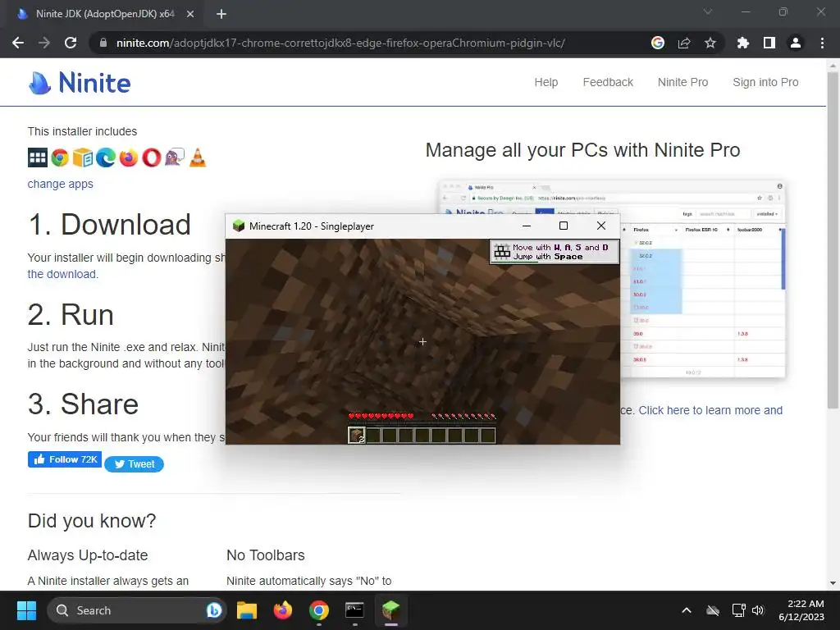Click the page vertical scrollbar thumb
This screenshot has height=630, width=840.
[833, 240]
